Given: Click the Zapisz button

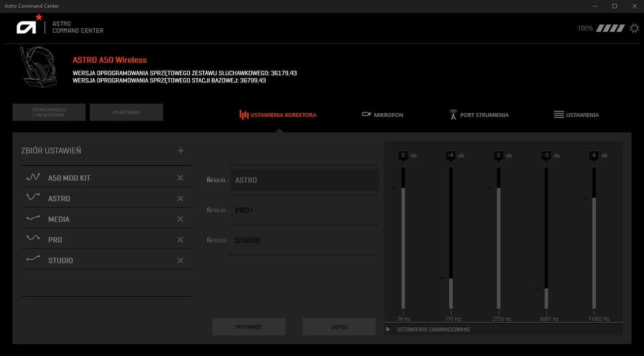Looking at the screenshot, I should (x=339, y=327).
